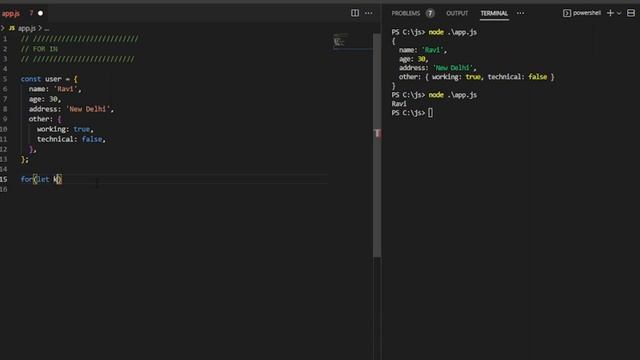Click 'technical' property in editor
Viewport: 640px width, 360px height.
pos(55,139)
